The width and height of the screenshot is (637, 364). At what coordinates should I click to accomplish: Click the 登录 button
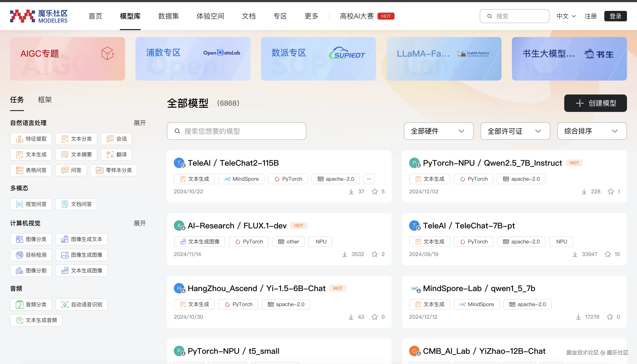(615, 16)
